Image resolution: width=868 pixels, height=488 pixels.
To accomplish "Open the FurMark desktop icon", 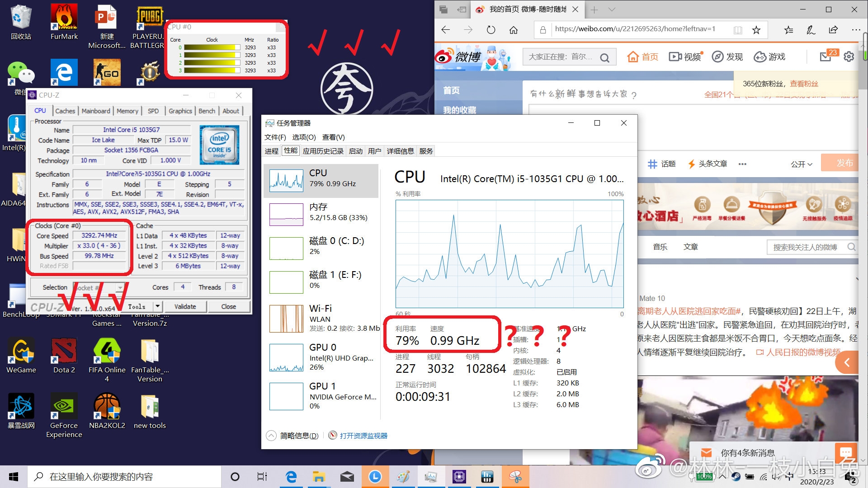I will pos(64,18).
